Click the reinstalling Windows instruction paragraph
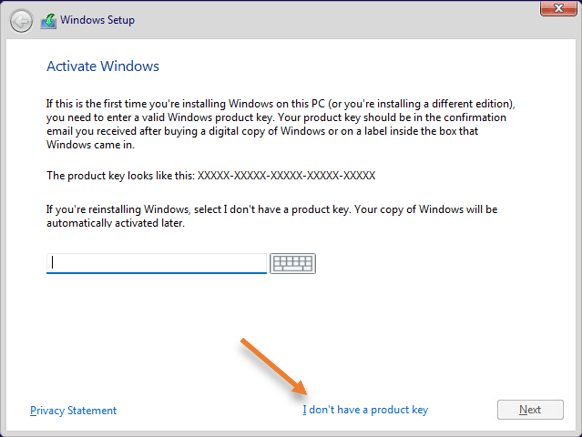This screenshot has width=582, height=437. pos(272,216)
